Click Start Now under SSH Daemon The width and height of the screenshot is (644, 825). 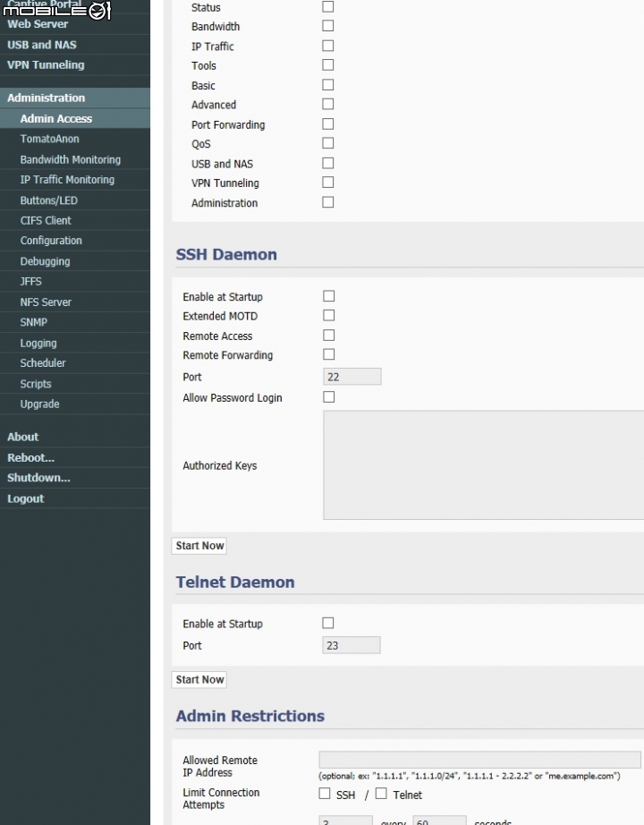coord(199,546)
